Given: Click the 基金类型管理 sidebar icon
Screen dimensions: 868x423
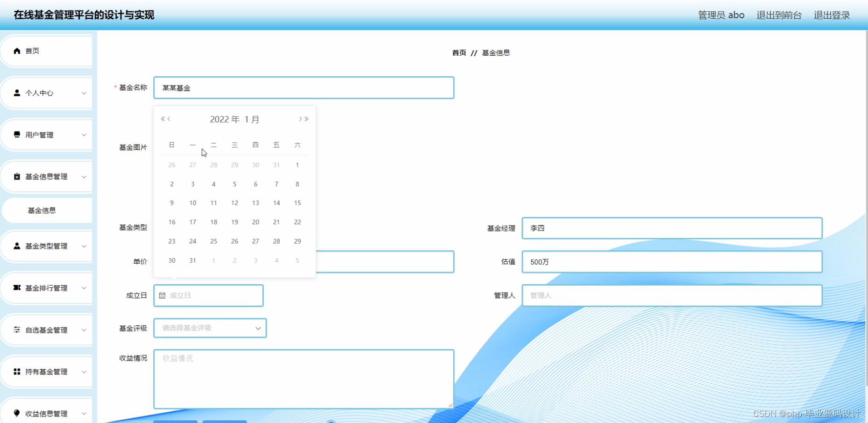Looking at the screenshot, I should pos(17,246).
